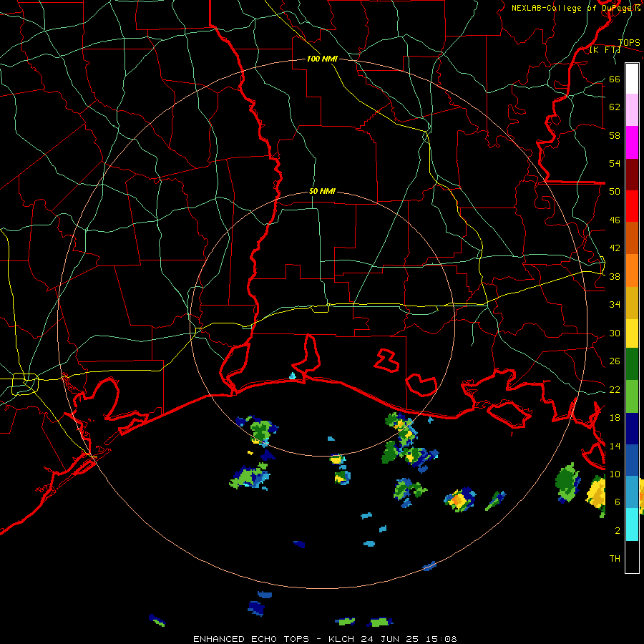Choose the cyan legend swatch
The height and width of the screenshot is (644, 644).
click(632, 525)
